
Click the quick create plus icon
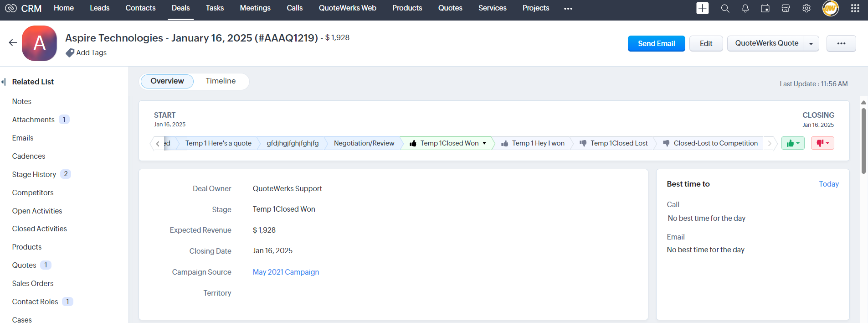coord(702,8)
